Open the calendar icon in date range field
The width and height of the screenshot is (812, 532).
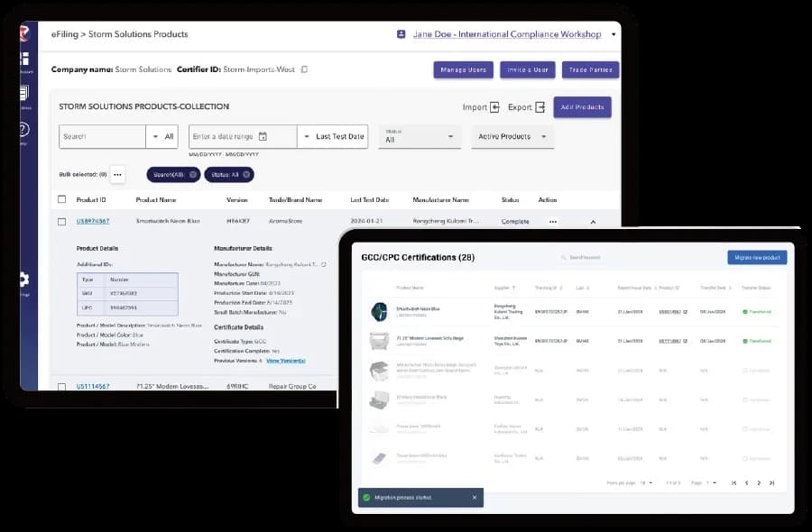point(263,137)
